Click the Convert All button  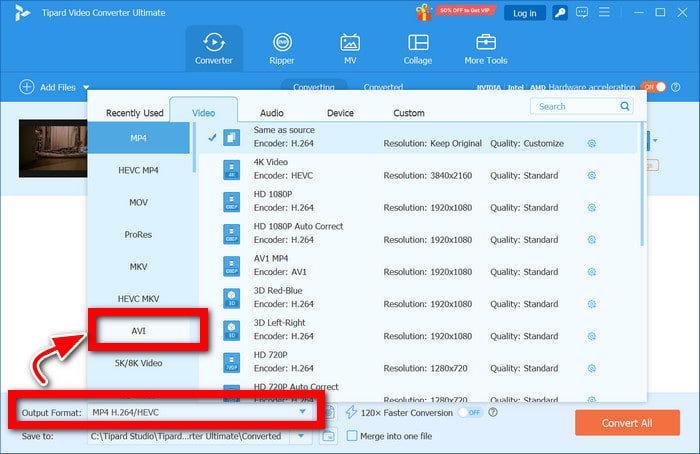click(627, 423)
